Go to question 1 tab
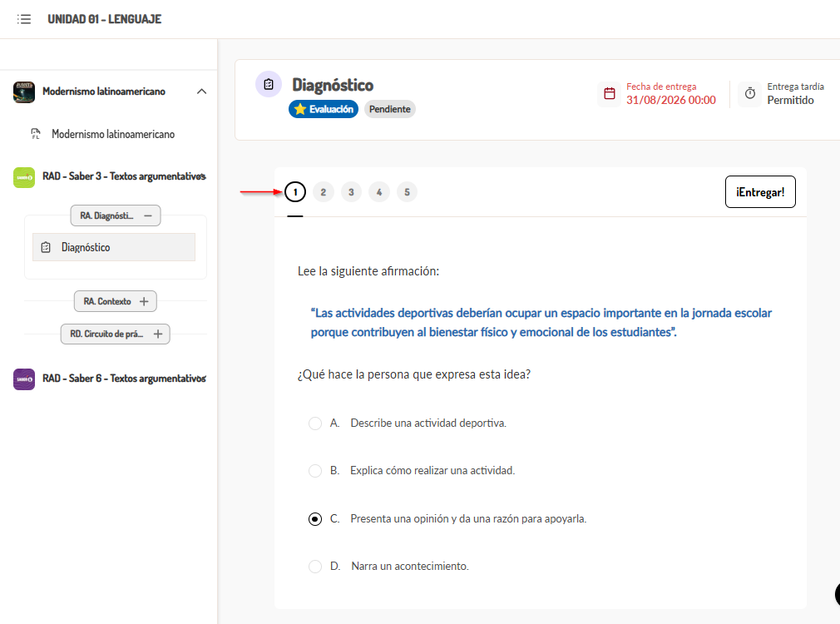Screen dimensions: 840x624 (295, 192)
